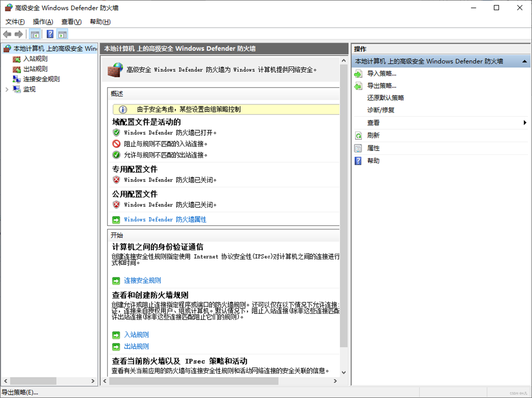532x398 pixels.
Task: Click the 帮助 icon in the actions pane
Action: tap(358, 161)
